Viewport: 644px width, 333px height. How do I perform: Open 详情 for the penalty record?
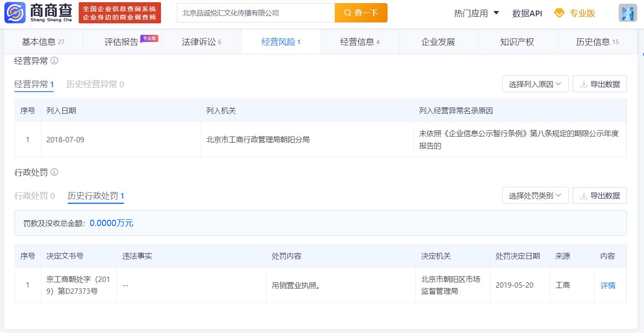pyautogui.click(x=608, y=285)
